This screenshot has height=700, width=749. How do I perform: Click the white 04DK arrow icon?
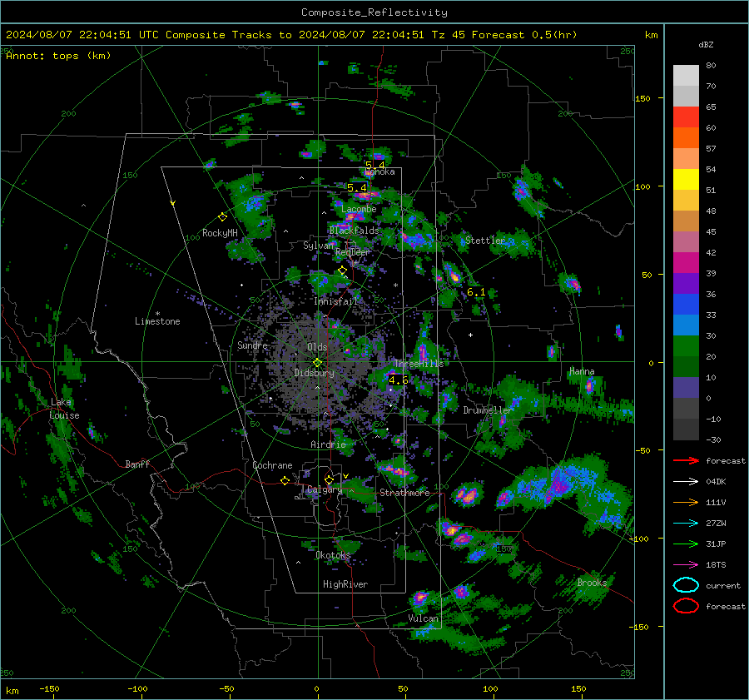click(x=686, y=482)
